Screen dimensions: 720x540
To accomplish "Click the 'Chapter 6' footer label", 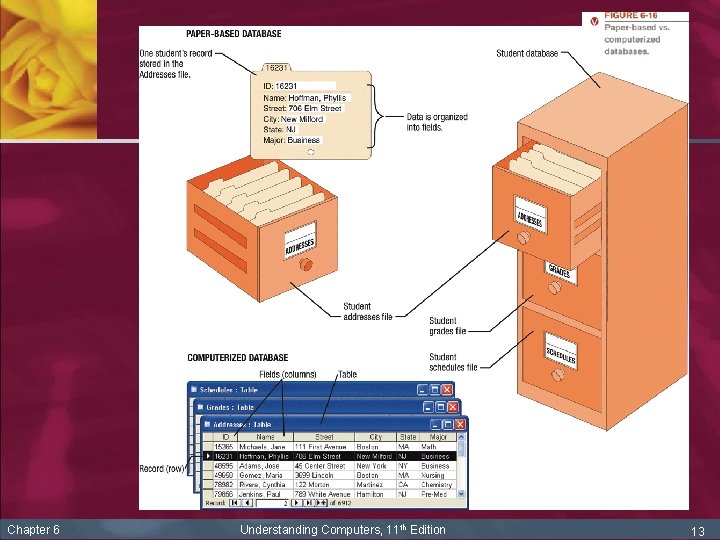I will 34,529.
